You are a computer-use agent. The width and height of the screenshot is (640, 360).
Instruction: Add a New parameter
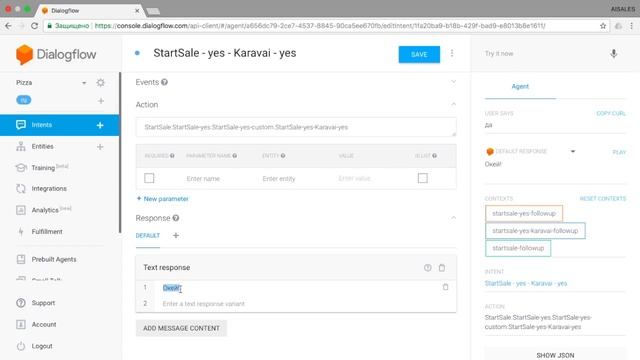pyautogui.click(x=162, y=199)
